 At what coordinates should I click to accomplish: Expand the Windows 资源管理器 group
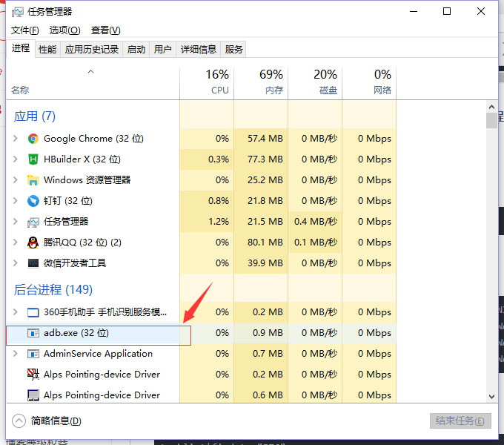pyautogui.click(x=15, y=180)
